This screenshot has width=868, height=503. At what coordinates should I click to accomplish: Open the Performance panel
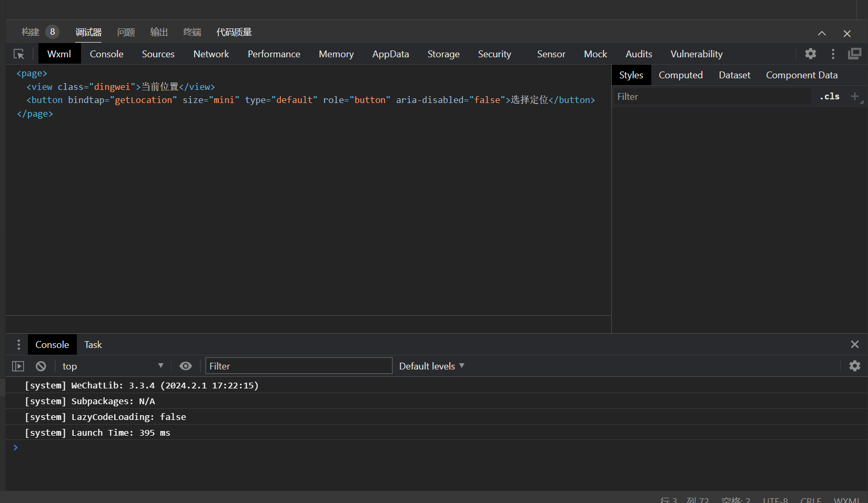274,54
